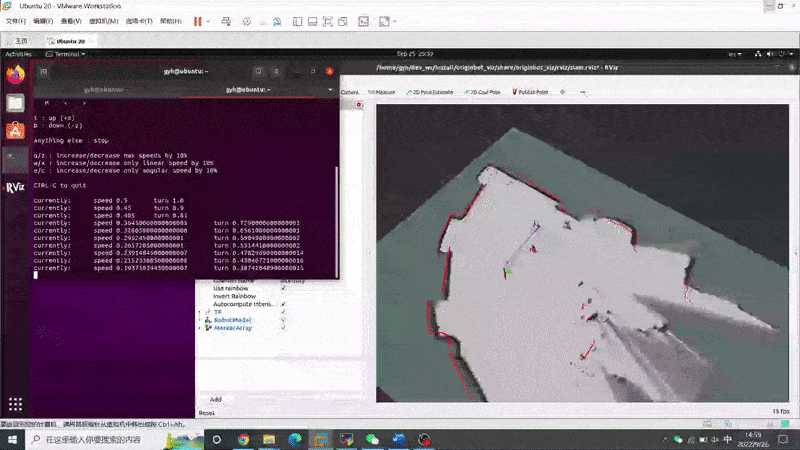Select the 2D Pose Estimate tool
Image resolution: width=800 pixels, height=450 pixels.
point(428,91)
